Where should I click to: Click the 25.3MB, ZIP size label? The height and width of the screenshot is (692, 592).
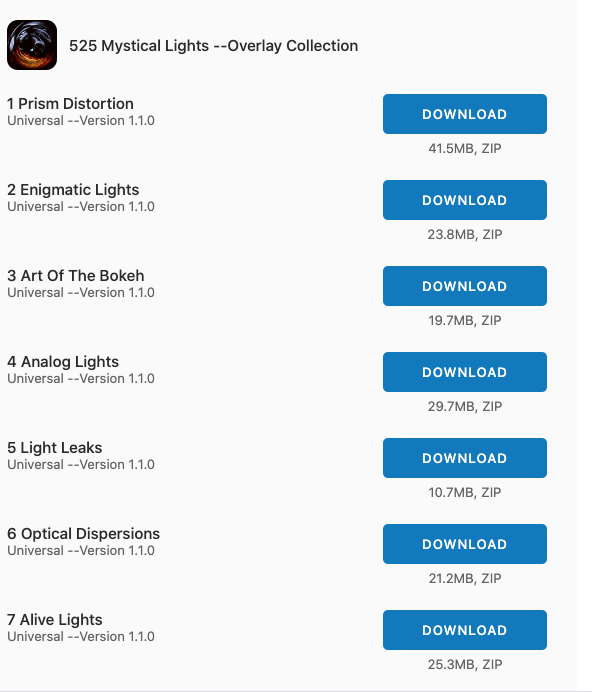464,665
